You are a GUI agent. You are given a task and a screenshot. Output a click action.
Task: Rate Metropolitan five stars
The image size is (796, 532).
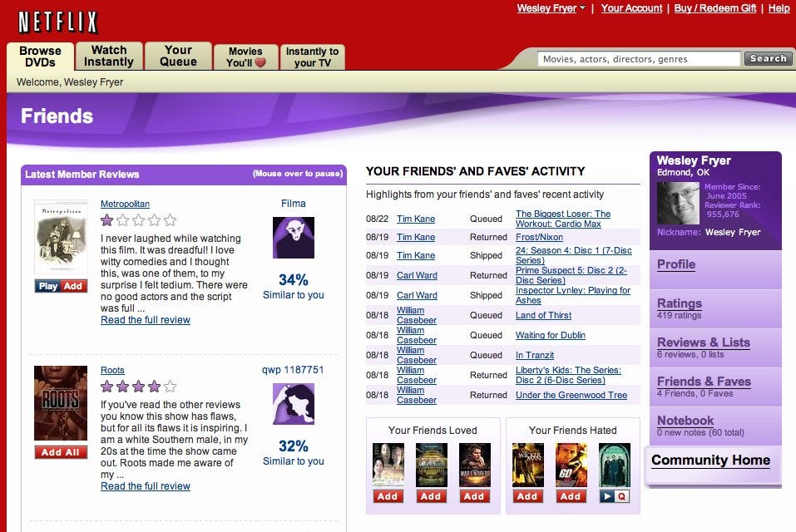point(170,220)
